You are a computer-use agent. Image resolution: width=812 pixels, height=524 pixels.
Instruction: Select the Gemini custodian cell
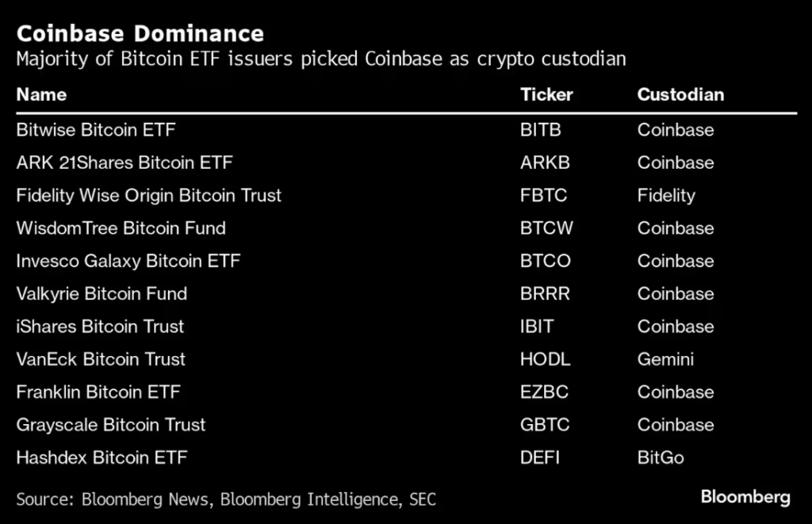(665, 359)
